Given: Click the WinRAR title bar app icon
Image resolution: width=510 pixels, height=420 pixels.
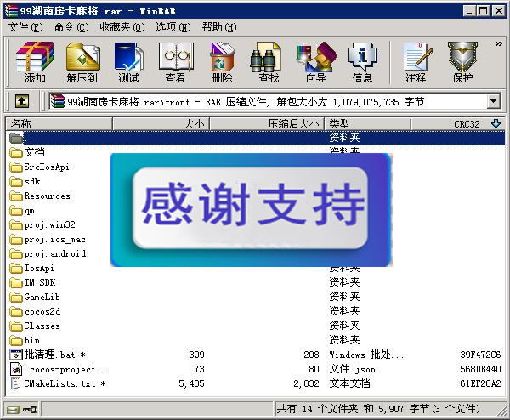Looking at the screenshot, I should pos(12,11).
